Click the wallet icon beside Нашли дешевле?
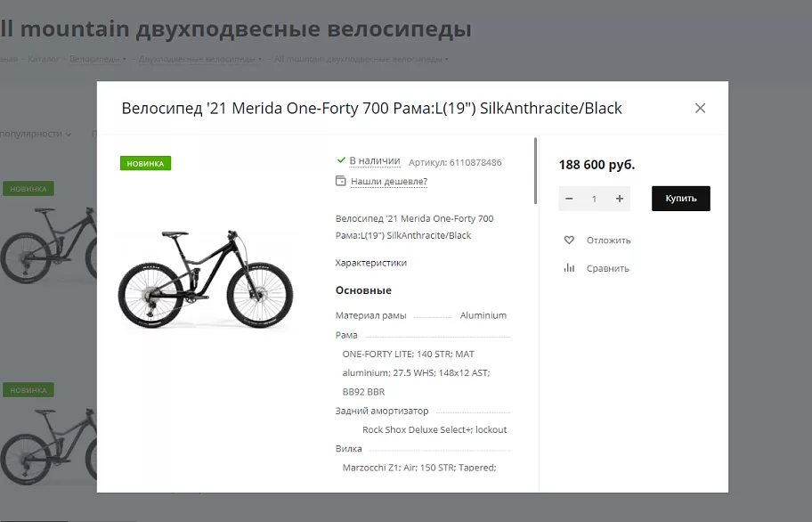812x522 pixels. (341, 181)
